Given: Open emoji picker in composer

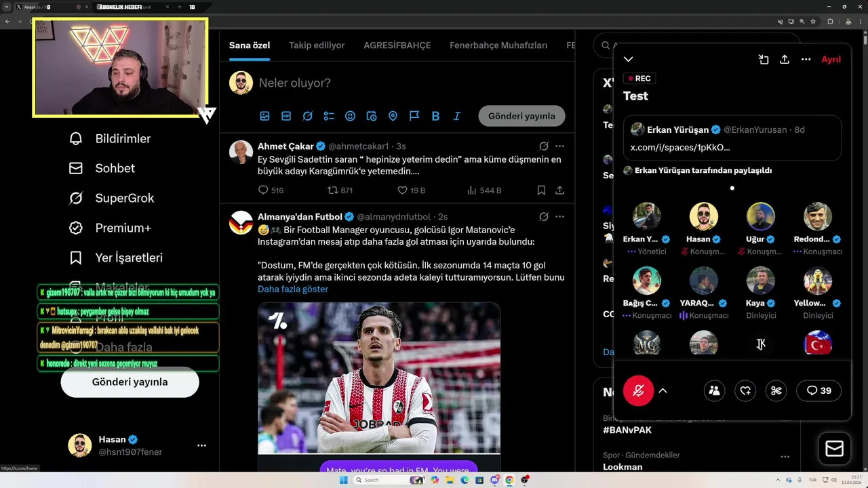Looking at the screenshot, I should click(x=350, y=116).
